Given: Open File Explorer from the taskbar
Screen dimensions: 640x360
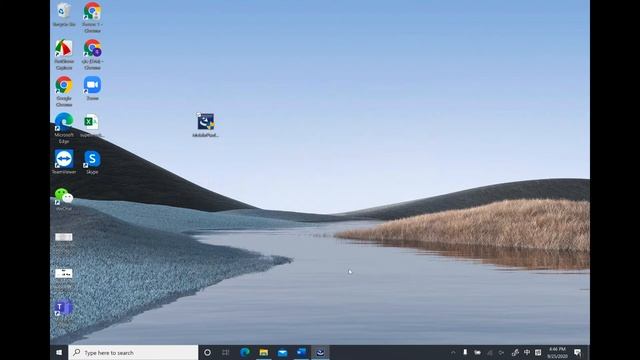Looking at the screenshot, I should 264,352.
